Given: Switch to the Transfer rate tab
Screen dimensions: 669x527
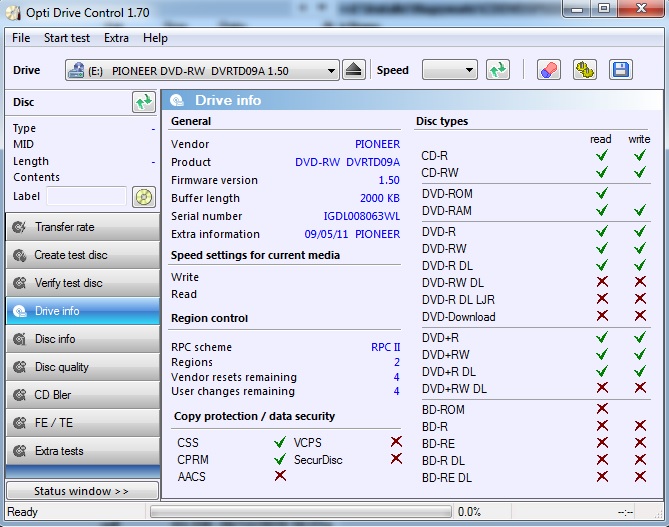Looking at the screenshot, I should tap(83, 227).
